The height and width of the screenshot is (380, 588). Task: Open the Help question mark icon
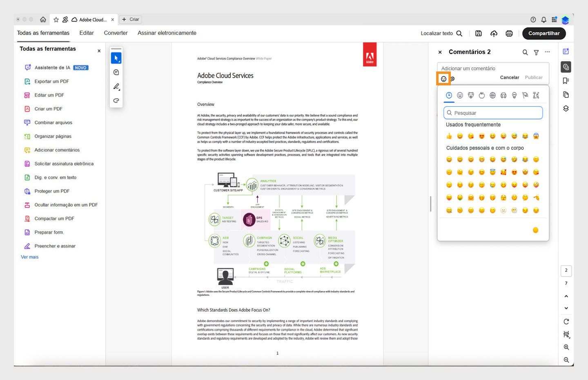tap(533, 20)
